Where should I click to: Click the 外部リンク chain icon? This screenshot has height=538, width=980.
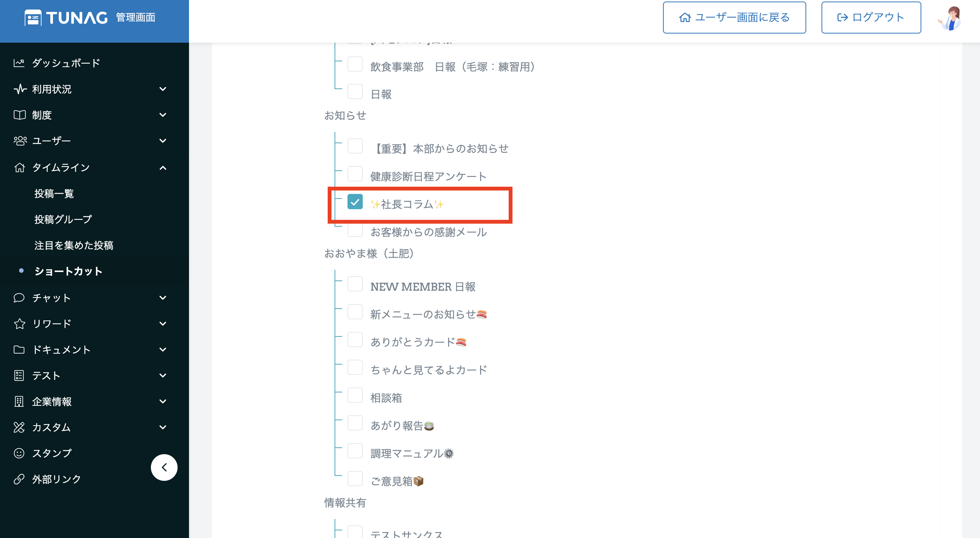point(19,479)
